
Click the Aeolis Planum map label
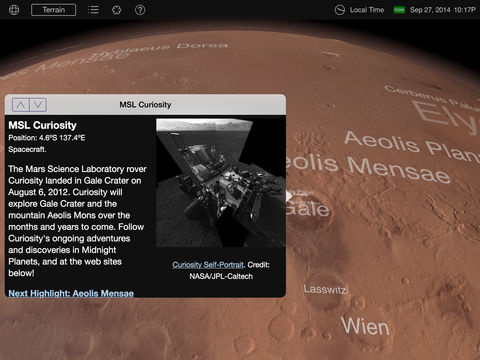(x=412, y=146)
